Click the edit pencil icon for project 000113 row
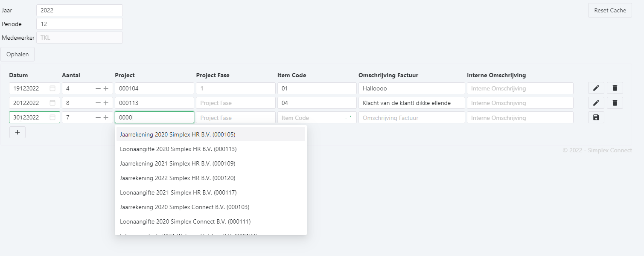 point(596,103)
